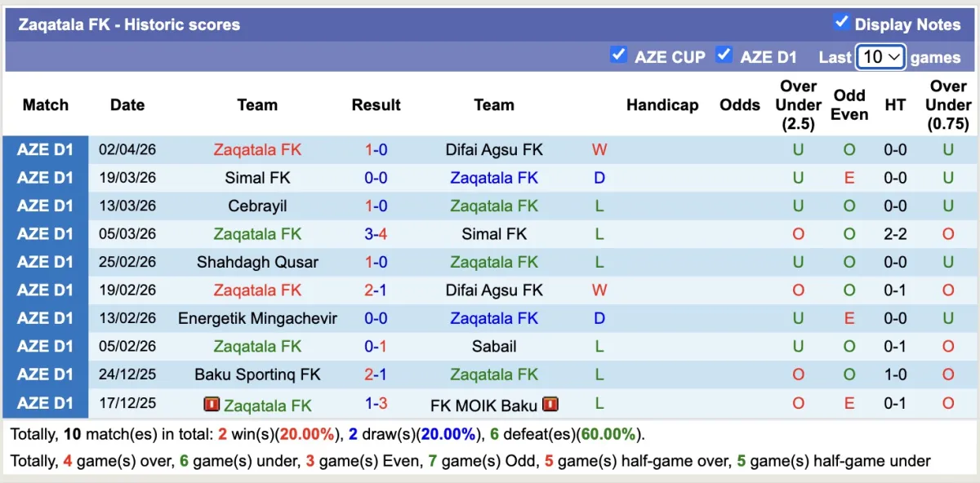Uncheck the AZE CUP filter checkbox
The height and width of the screenshot is (483, 980).
click(x=618, y=55)
